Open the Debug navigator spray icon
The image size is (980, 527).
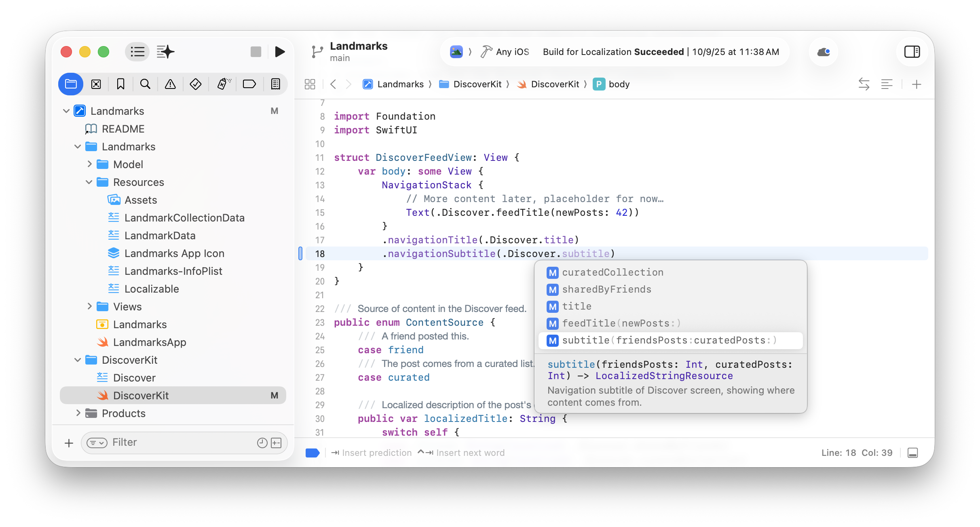click(224, 84)
